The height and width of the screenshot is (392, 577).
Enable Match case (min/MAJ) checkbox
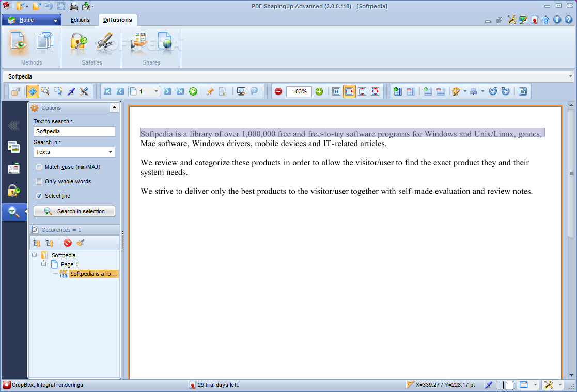point(39,167)
